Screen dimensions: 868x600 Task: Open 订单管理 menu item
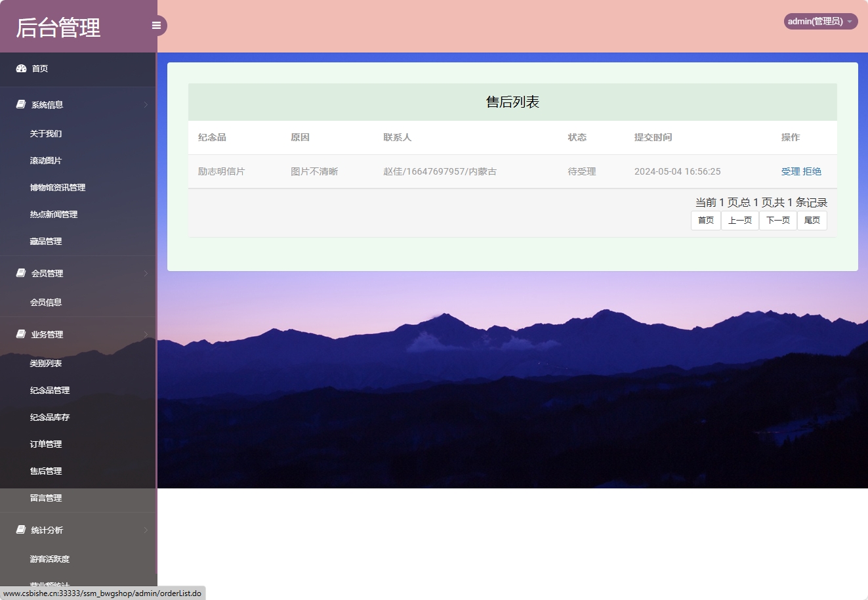pyautogui.click(x=46, y=444)
